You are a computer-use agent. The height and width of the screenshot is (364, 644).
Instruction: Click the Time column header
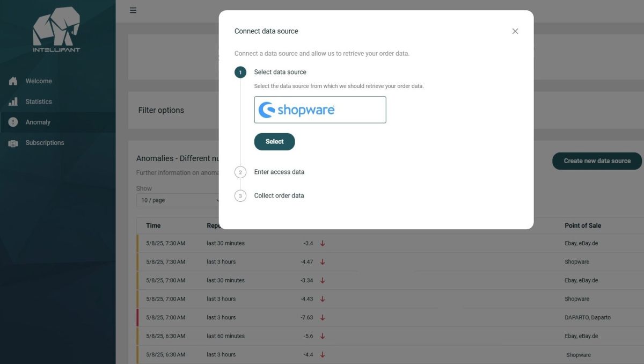pos(153,225)
